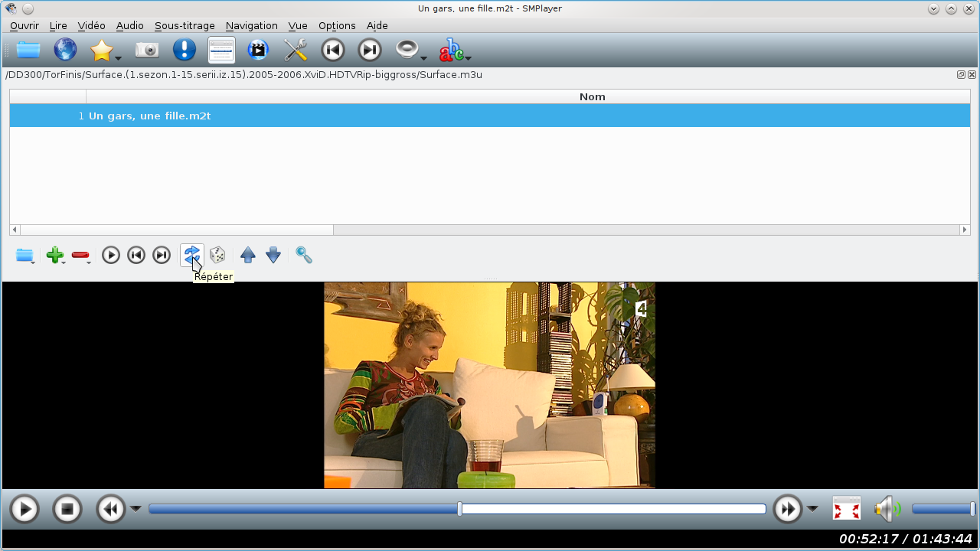
Task: Toggle the Répéter repeat button
Action: (x=191, y=255)
